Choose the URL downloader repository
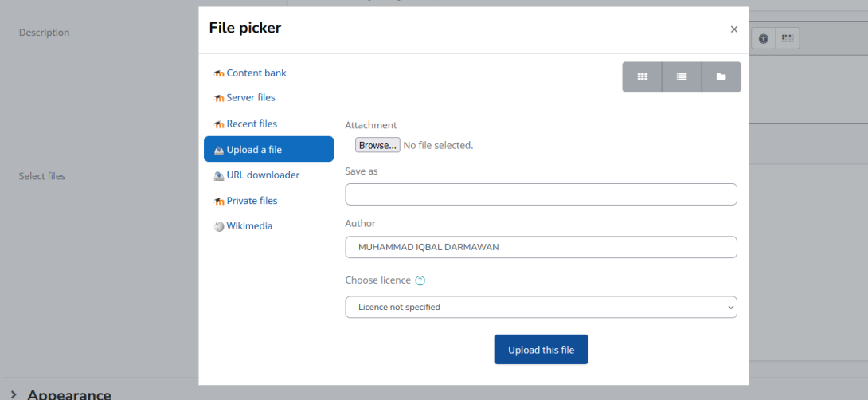 pos(262,175)
